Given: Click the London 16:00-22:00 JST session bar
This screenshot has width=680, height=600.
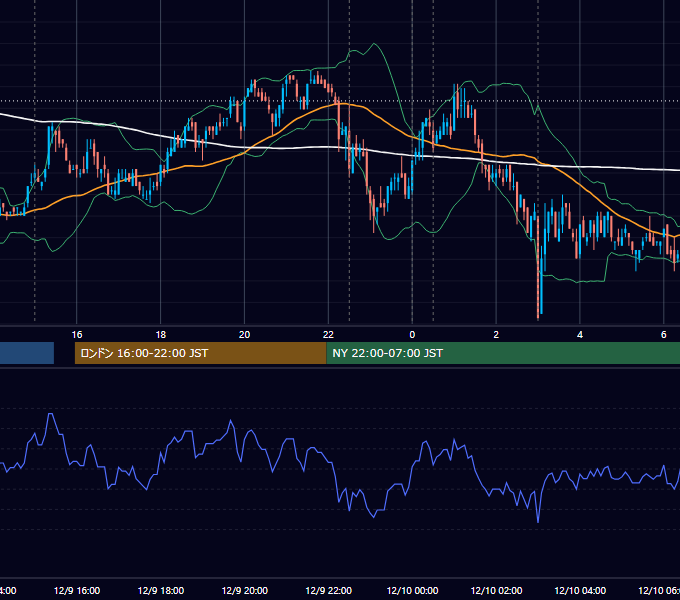Looking at the screenshot, I should click(x=200, y=353).
